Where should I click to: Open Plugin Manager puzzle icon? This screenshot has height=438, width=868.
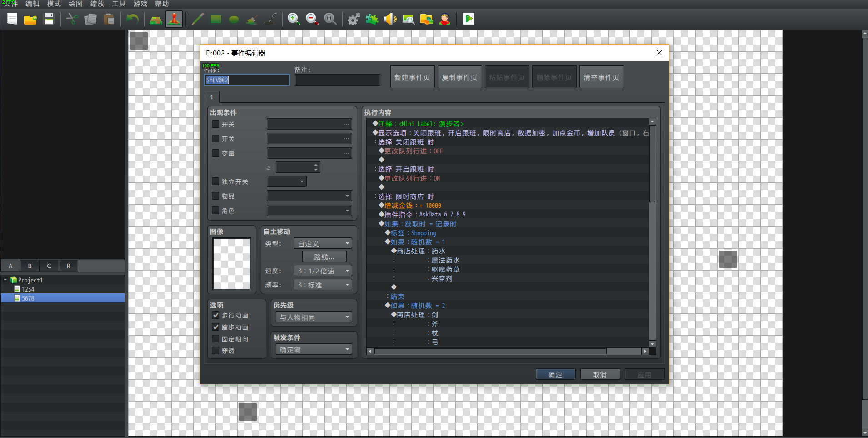pos(372,19)
